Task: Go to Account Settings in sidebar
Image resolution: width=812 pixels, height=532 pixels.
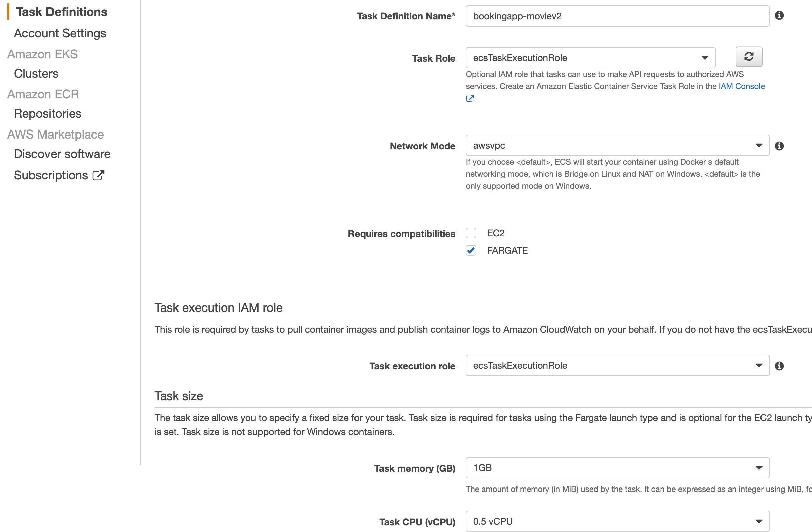Action: (x=60, y=33)
